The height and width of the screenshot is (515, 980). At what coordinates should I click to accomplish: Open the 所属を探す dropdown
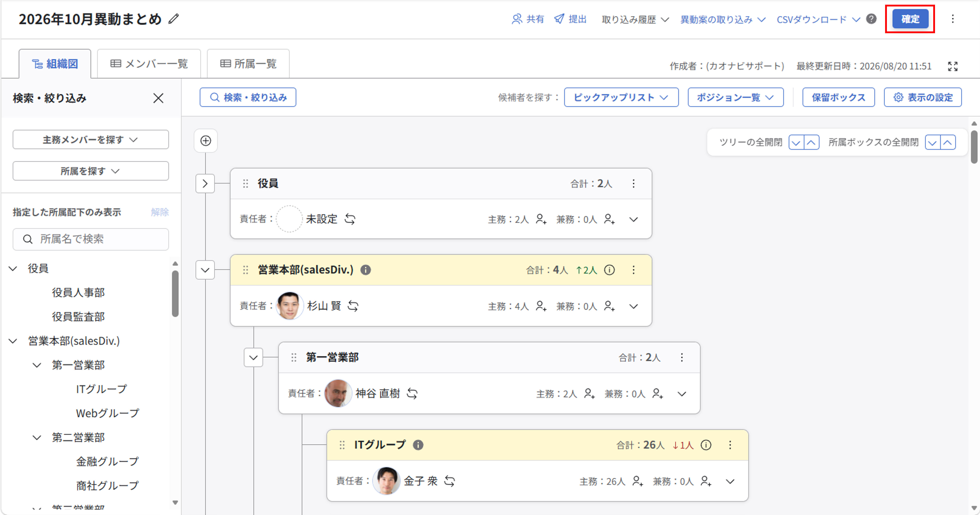pyautogui.click(x=91, y=171)
